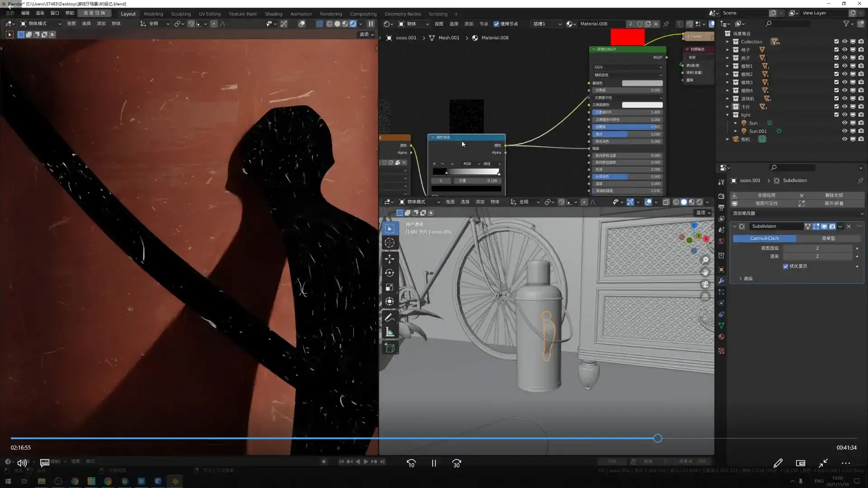Select the Move tool in viewport toolbar

tap(389, 258)
